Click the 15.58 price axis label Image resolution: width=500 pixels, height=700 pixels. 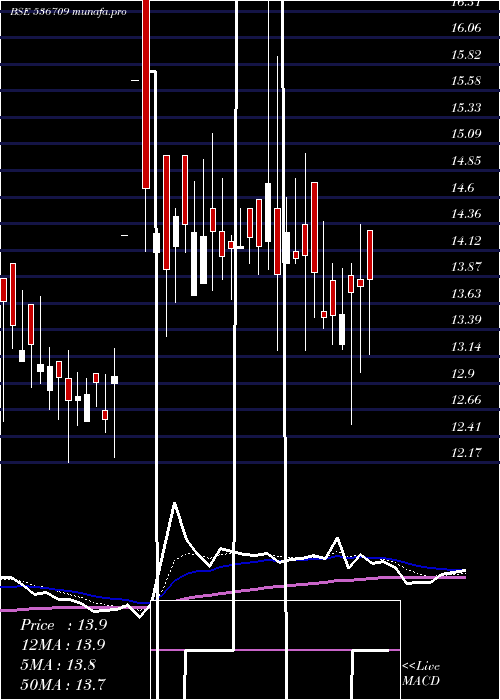point(466,81)
